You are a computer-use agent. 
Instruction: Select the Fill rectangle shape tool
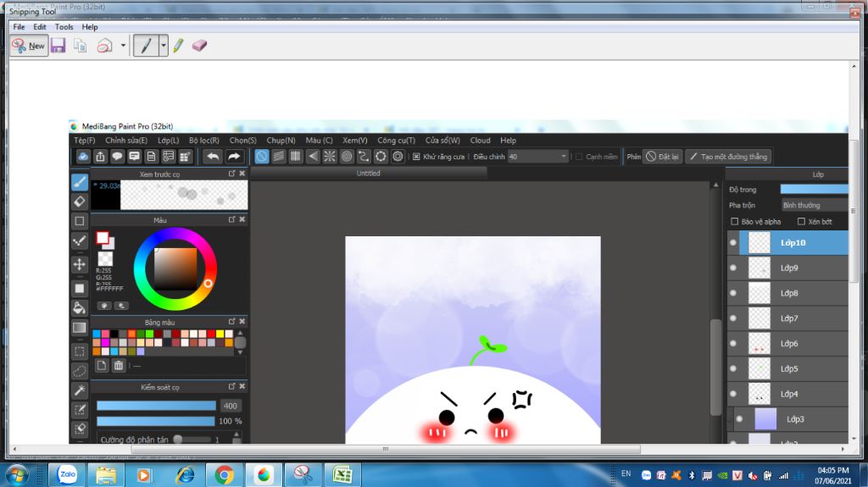[80, 288]
